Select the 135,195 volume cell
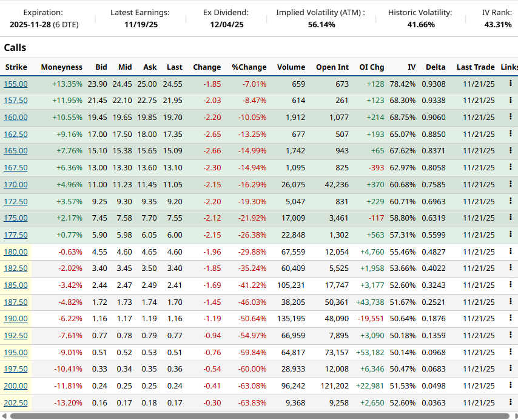Screen dimensions: 518x420 click(291, 319)
